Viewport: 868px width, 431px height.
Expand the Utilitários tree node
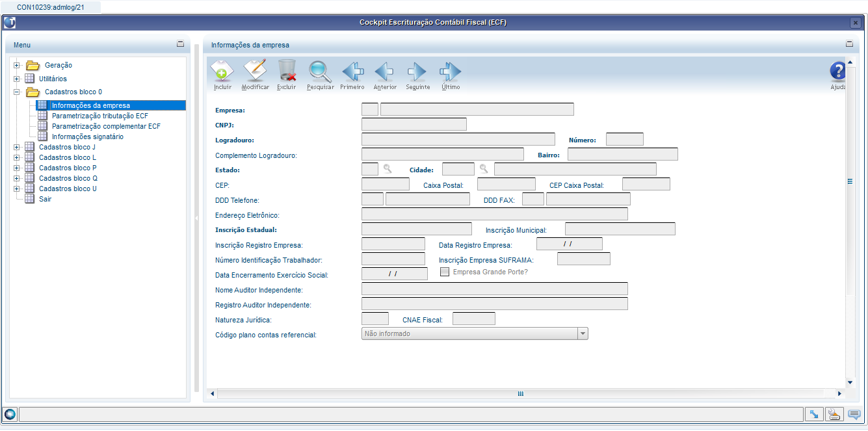[17, 79]
